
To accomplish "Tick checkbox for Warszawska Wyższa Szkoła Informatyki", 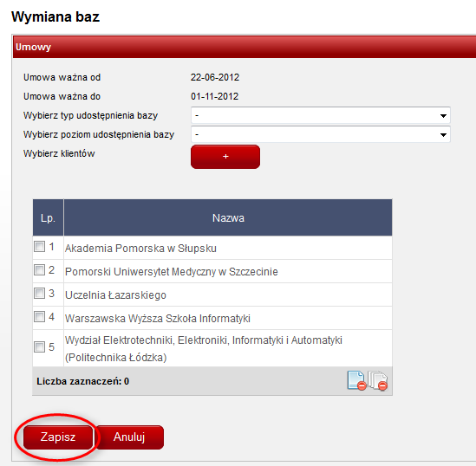I will click(40, 316).
